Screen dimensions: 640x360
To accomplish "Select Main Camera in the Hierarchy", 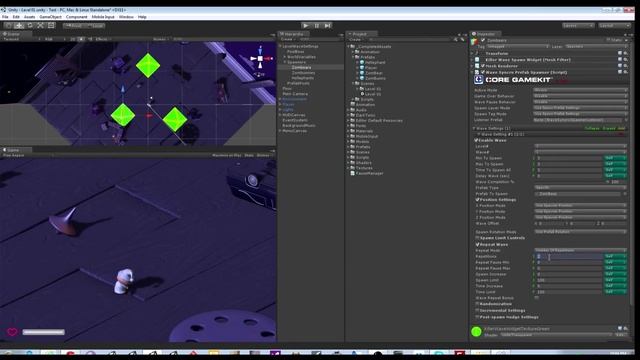I will tap(295, 94).
